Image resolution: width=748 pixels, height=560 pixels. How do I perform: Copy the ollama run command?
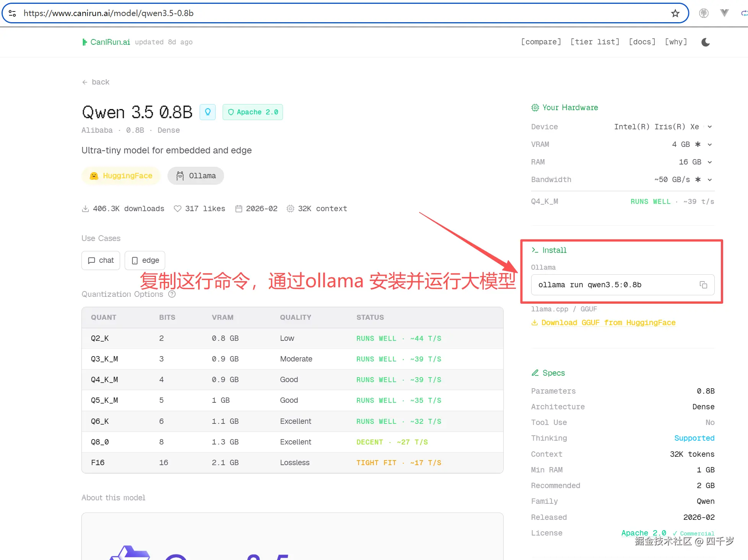point(703,285)
